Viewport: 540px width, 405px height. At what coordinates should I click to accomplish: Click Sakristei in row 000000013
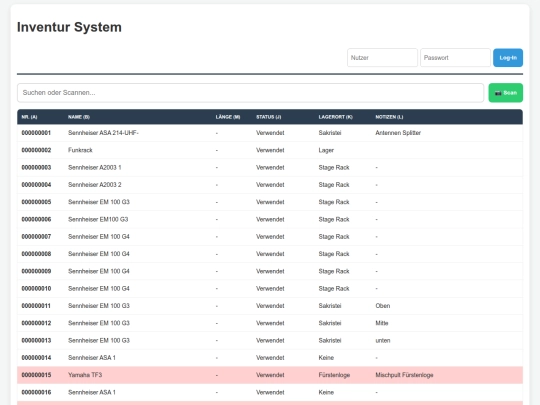click(330, 340)
